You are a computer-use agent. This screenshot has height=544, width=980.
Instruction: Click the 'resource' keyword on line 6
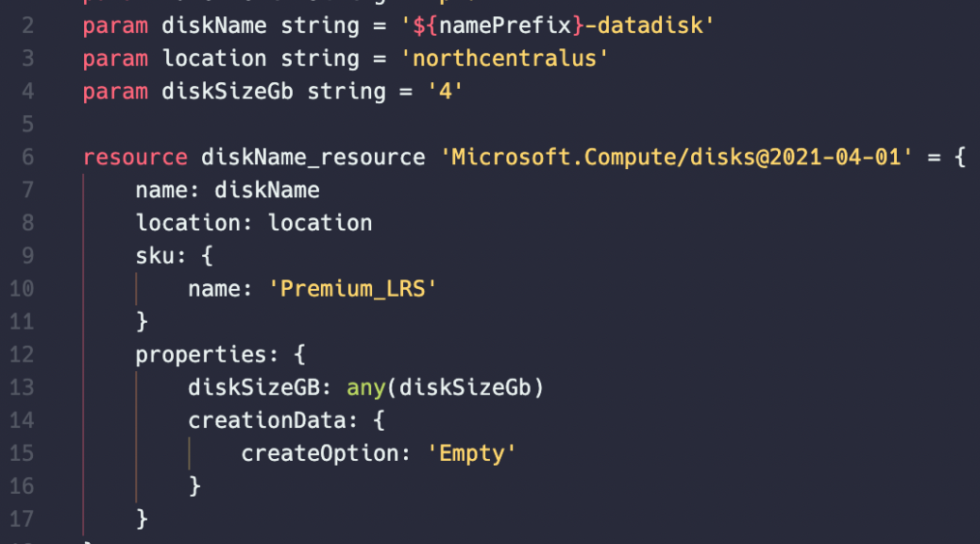click(135, 157)
